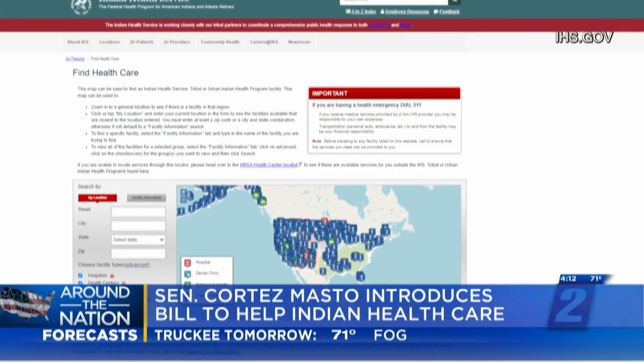Open the About IHS menu

click(x=78, y=42)
